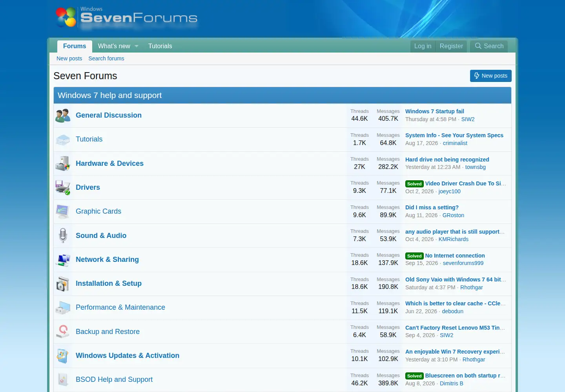This screenshot has height=392, width=565.
Task: Click the Graphic Cards forum icon
Action: tap(63, 212)
